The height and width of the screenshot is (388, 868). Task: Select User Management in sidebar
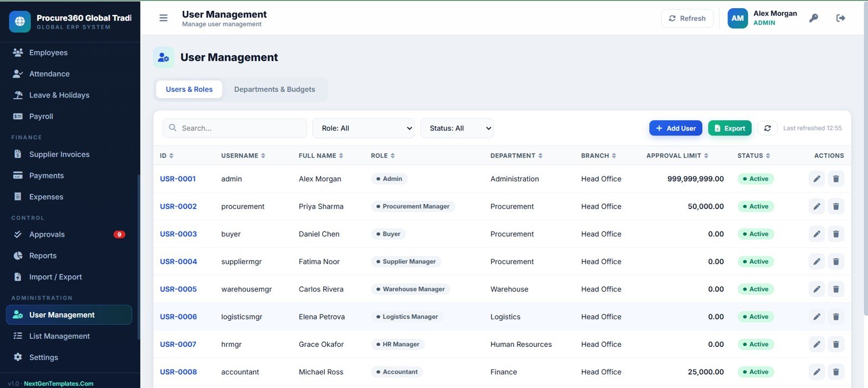69,315
